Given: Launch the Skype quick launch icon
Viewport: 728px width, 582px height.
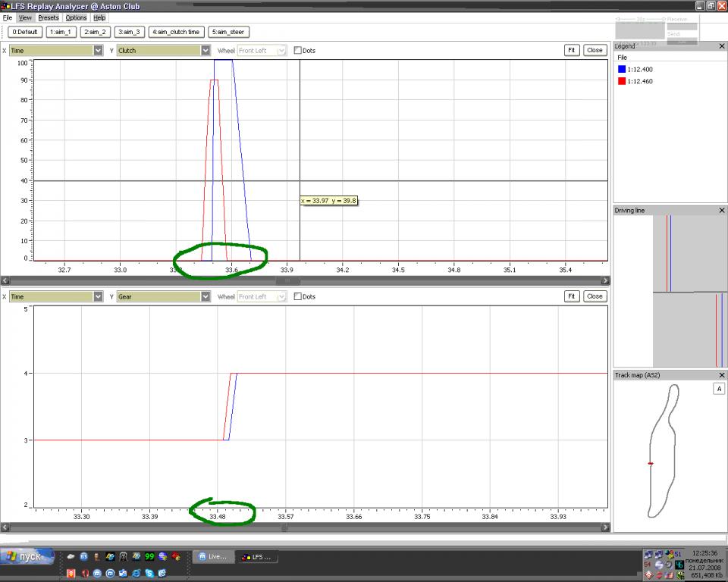Looking at the screenshot, I should [x=149, y=573].
